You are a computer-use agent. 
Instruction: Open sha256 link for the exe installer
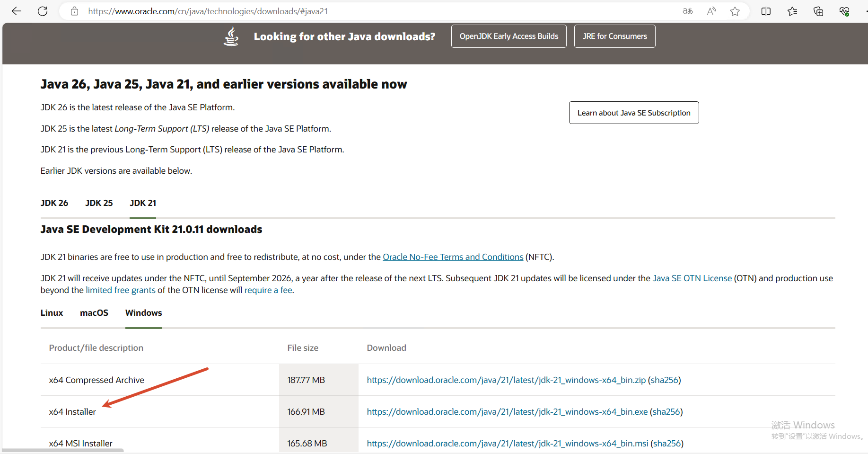666,412
